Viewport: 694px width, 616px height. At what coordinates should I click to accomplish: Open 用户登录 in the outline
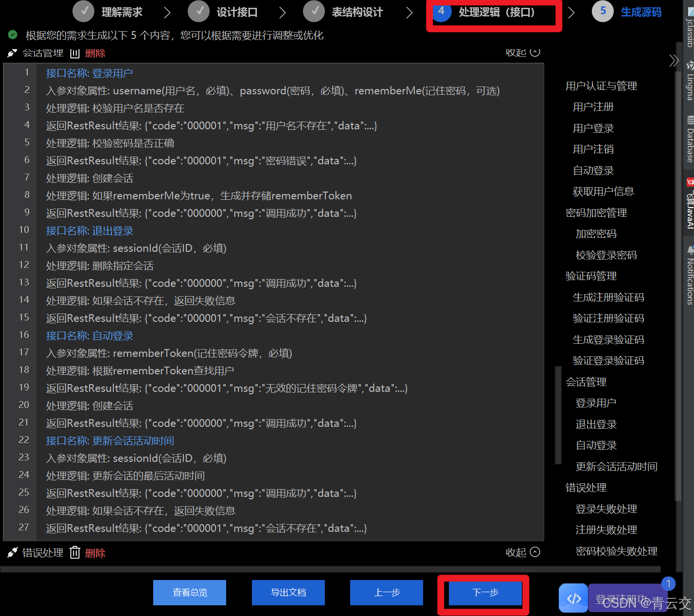coord(593,128)
